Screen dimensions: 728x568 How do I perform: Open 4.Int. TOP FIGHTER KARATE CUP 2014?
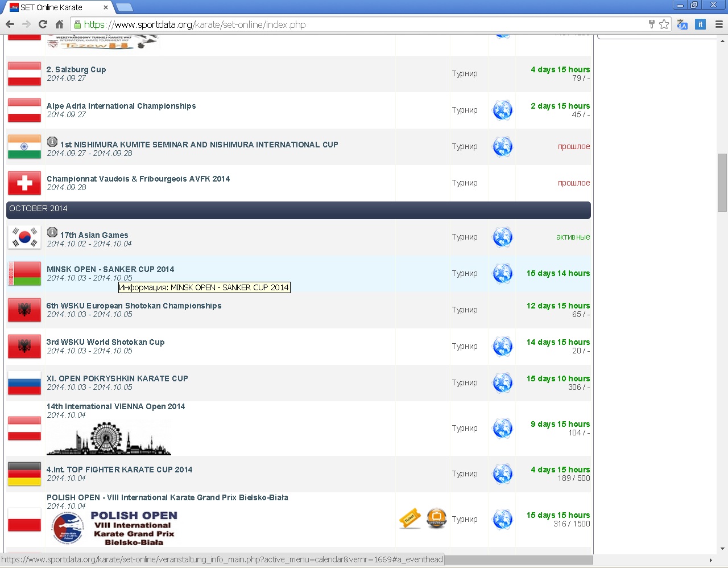[119, 470]
